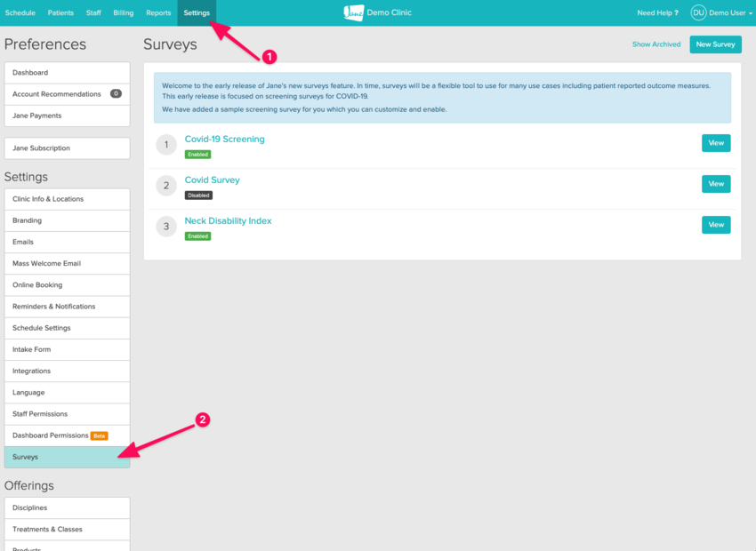Open the Demo User dropdown menu

pos(727,13)
